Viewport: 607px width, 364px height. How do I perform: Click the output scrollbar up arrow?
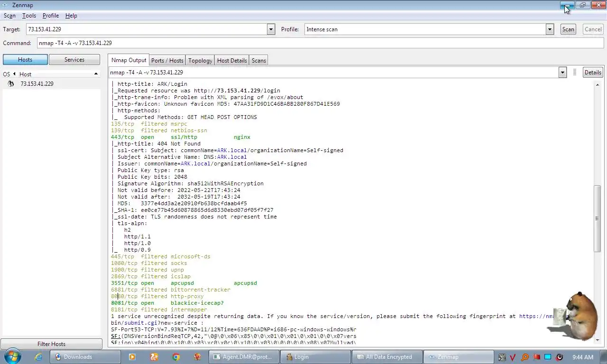pos(597,85)
